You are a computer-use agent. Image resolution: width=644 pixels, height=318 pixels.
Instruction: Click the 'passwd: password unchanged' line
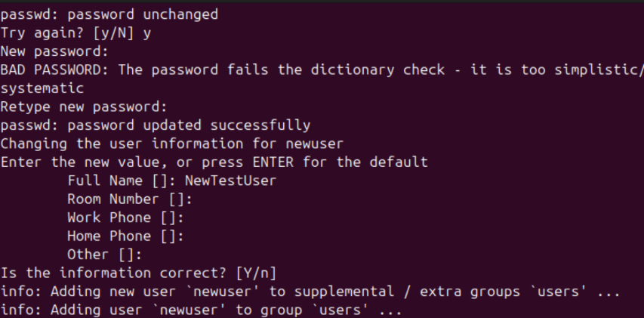coord(109,15)
